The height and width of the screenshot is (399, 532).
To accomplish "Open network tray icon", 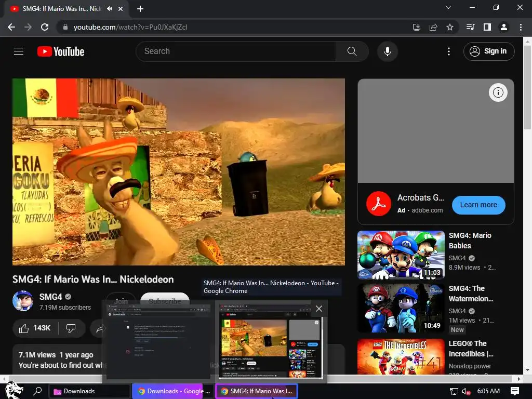I will (454, 391).
